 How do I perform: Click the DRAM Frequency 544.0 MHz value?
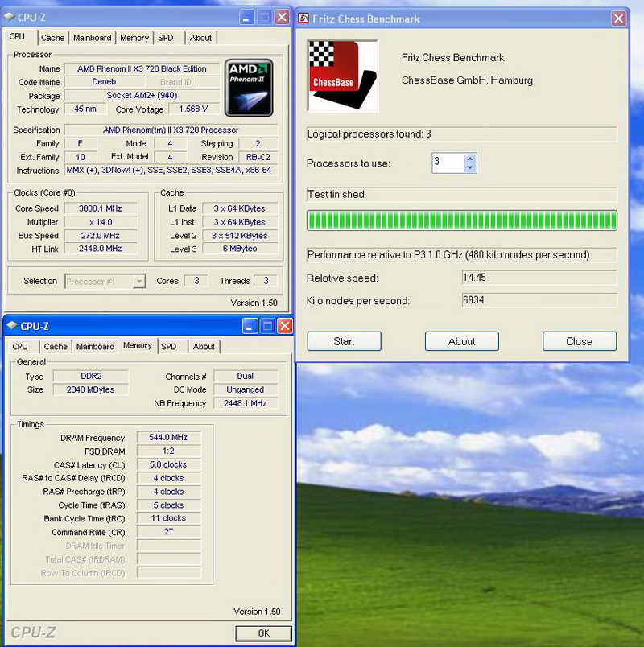pyautogui.click(x=168, y=437)
